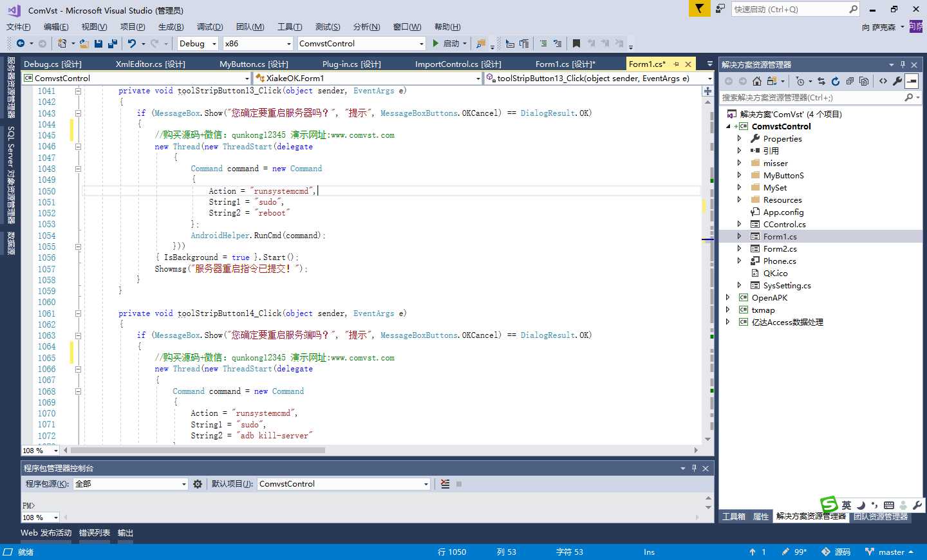Expand the Form1.cs tree node
Screen dimensions: 927x560
(x=739, y=236)
